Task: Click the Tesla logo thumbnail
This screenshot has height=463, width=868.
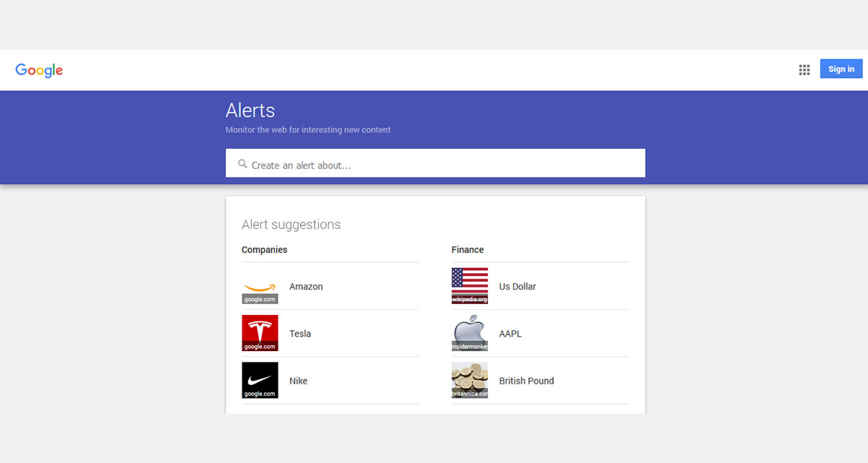Action: click(x=260, y=333)
